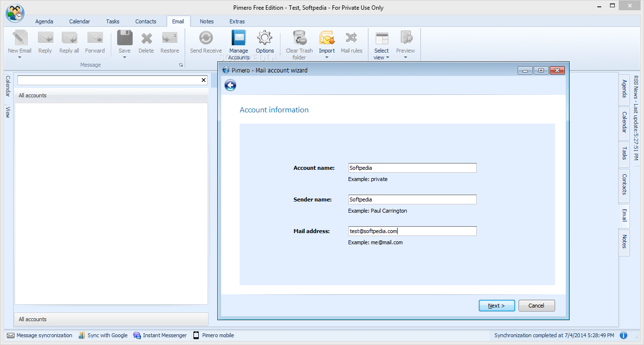Screen dimensions: 644x345
Task: Click the New Email icon
Action: pos(19,38)
